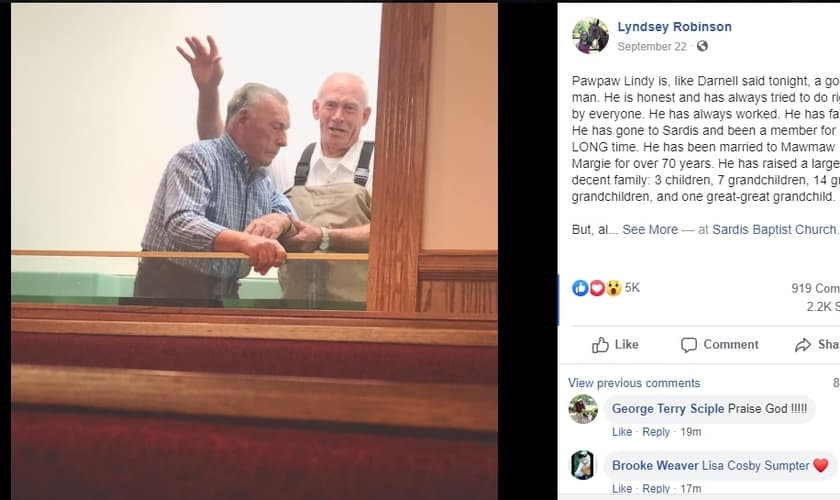
Task: Click the baptism photo
Action: [x=254, y=251]
